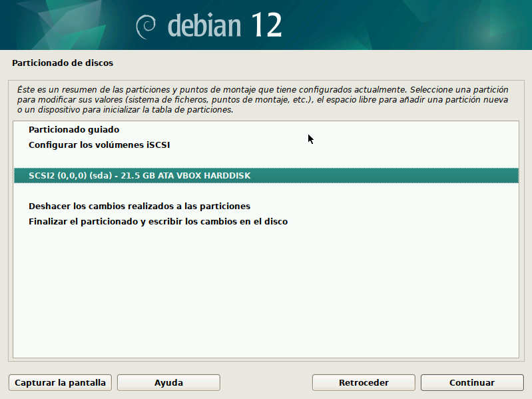Click the version number 12 in the banner

[x=266, y=25]
